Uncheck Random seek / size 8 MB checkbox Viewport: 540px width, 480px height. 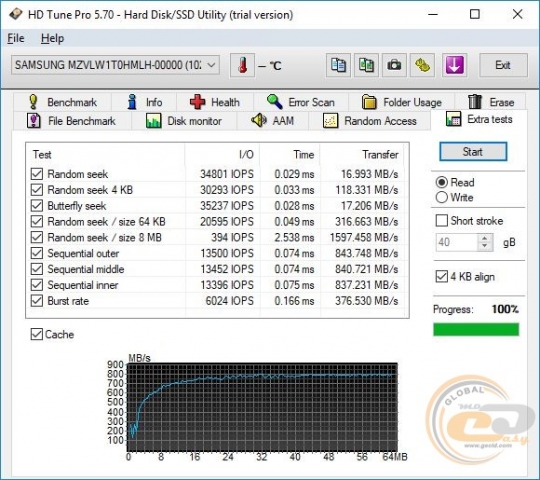[x=37, y=237]
